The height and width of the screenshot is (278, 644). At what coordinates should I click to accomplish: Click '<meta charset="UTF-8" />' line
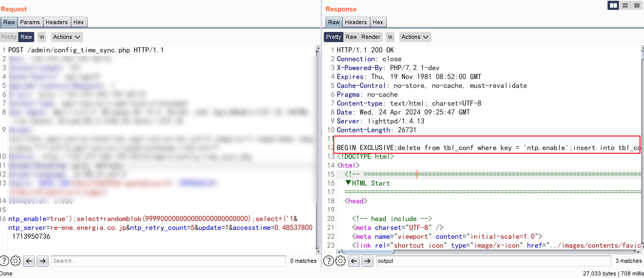pyautogui.click(x=397, y=228)
